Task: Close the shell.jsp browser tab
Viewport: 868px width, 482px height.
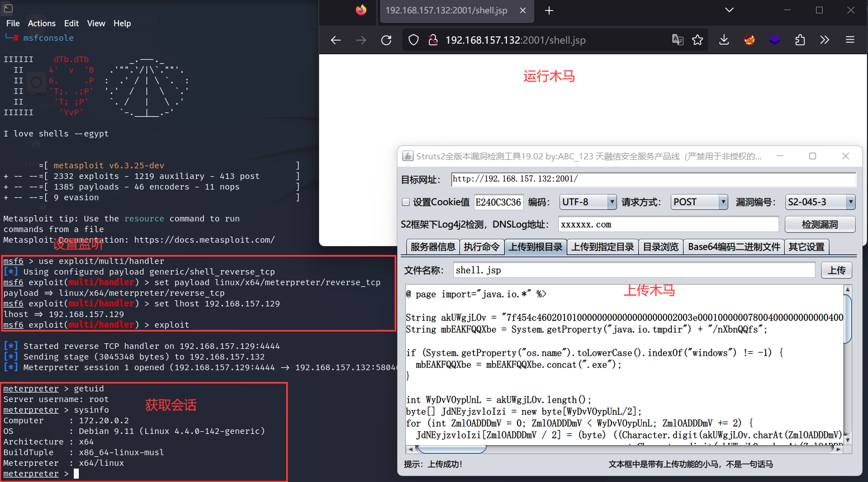Action: 523,11
